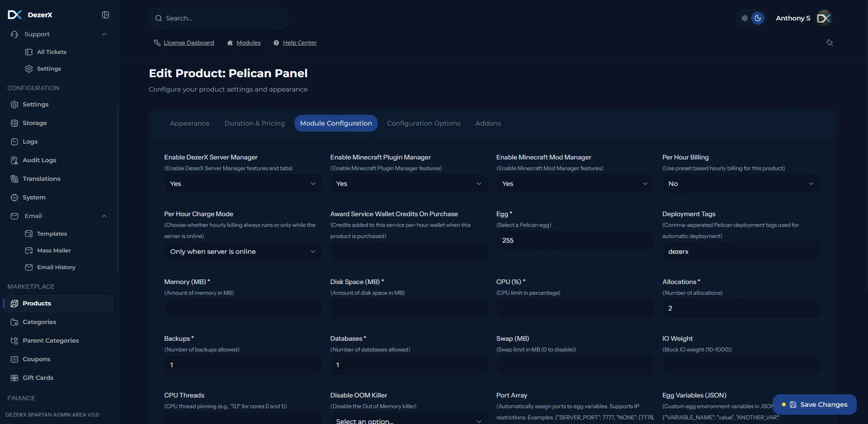This screenshot has width=868, height=424.
Task: Open Per Hour Charge Mode dropdown
Action: pyautogui.click(x=243, y=252)
